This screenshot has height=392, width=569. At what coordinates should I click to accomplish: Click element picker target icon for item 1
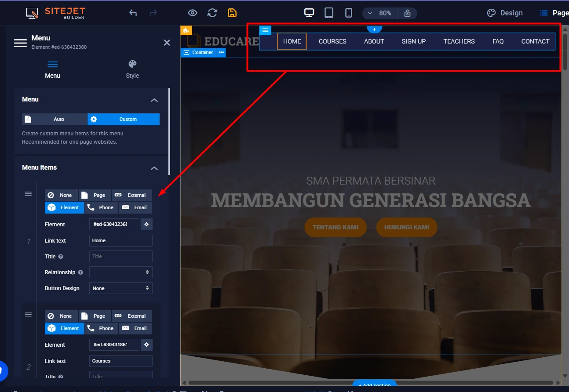pyautogui.click(x=146, y=224)
